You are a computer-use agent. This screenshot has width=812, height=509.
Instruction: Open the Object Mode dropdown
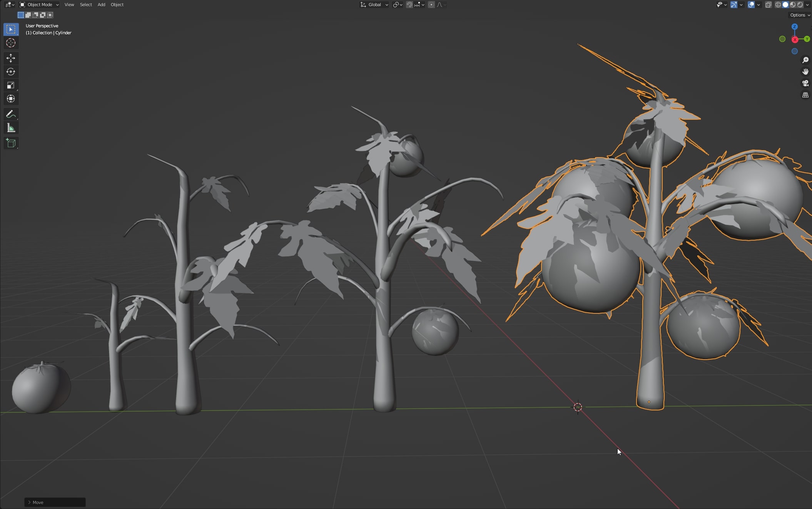(x=39, y=5)
